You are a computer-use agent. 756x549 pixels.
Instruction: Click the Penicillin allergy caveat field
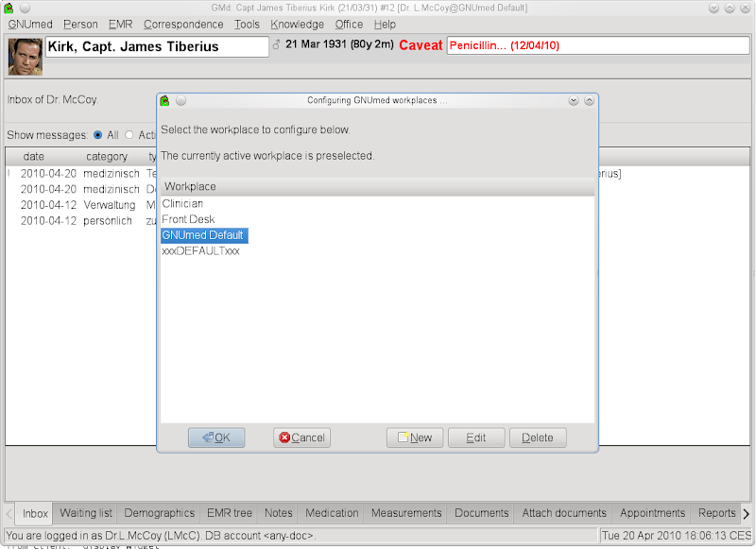coord(598,45)
